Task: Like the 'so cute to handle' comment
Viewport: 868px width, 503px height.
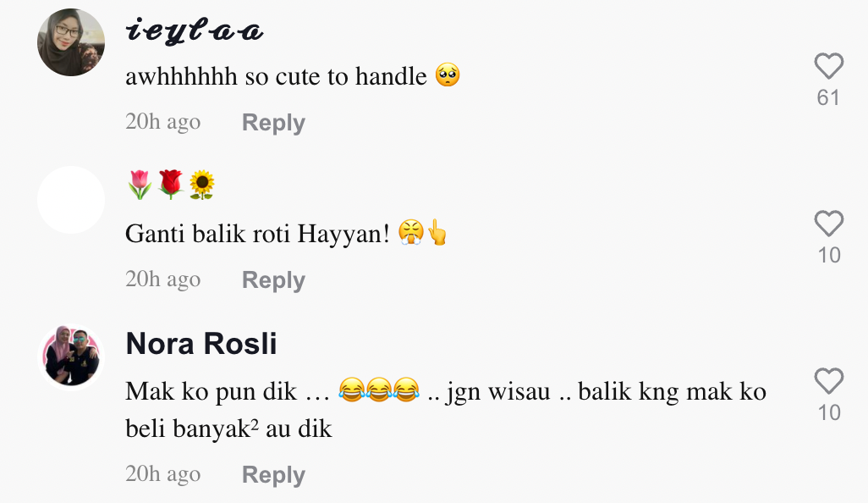Action: [829, 66]
